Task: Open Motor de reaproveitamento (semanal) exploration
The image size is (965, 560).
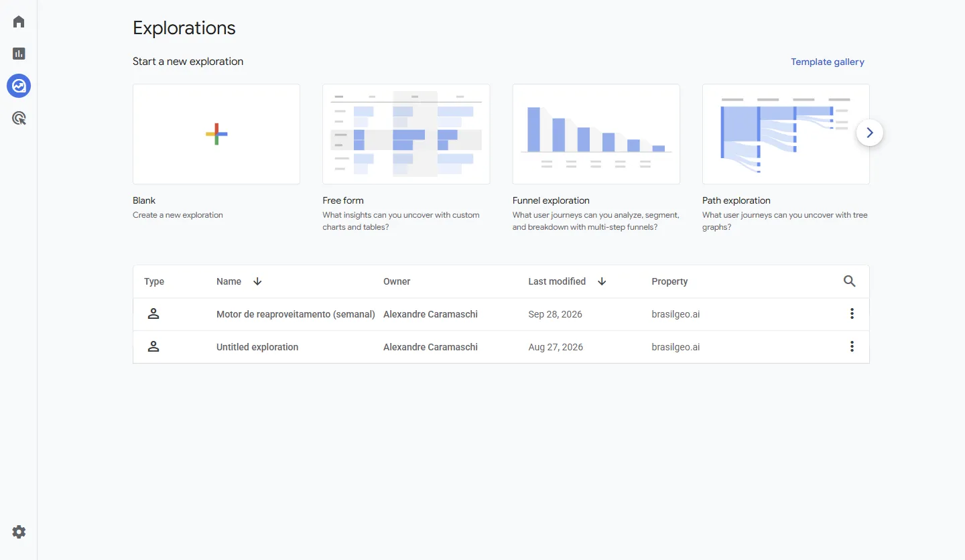Action: pos(296,314)
